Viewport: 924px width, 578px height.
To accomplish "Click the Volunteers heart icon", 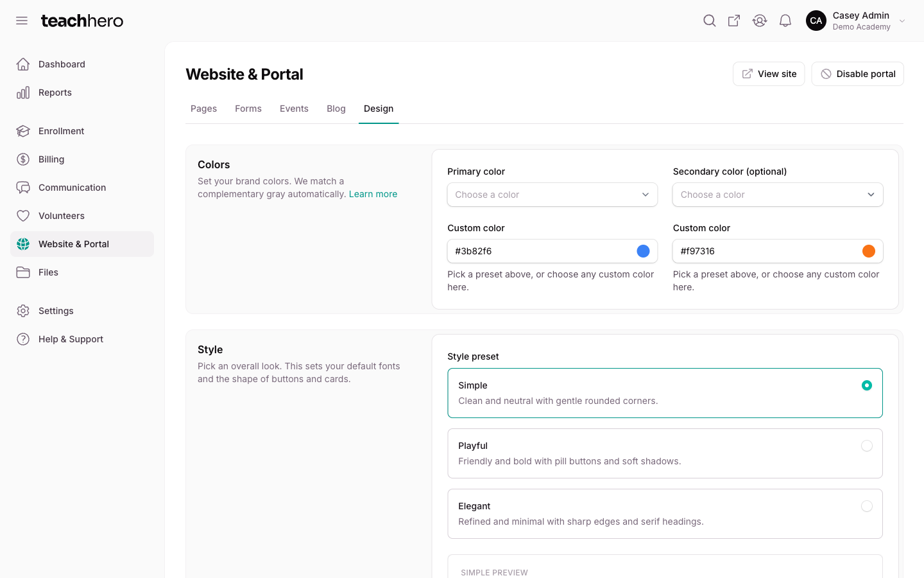I will [23, 216].
